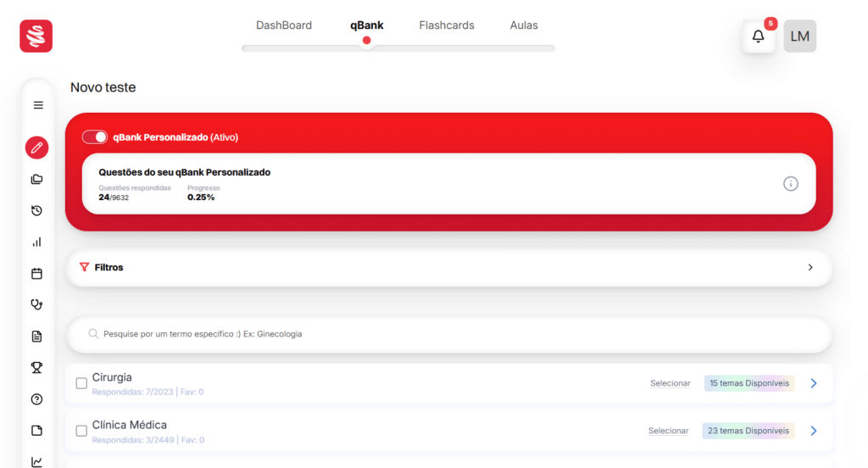Open the history clock icon in sidebar

36,210
